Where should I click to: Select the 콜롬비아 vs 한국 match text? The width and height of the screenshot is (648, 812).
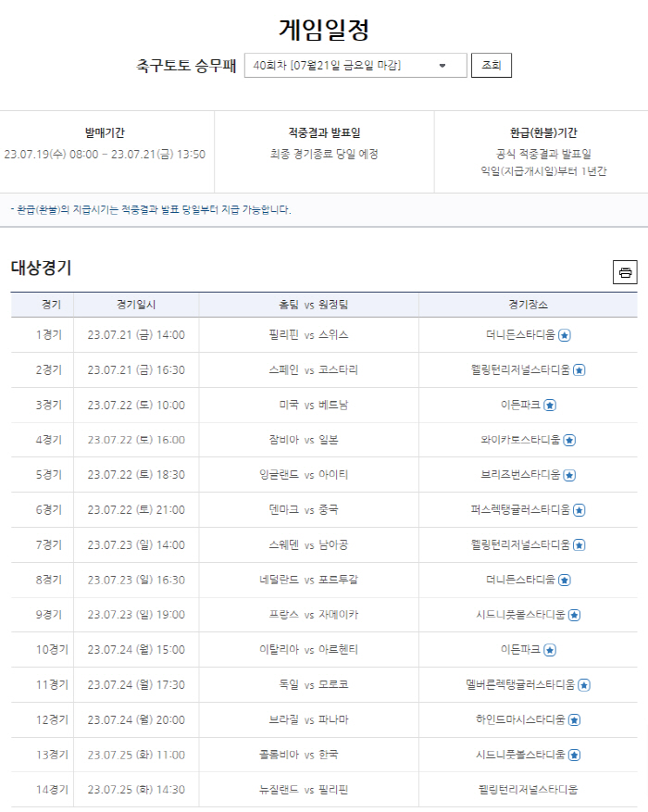(299, 755)
